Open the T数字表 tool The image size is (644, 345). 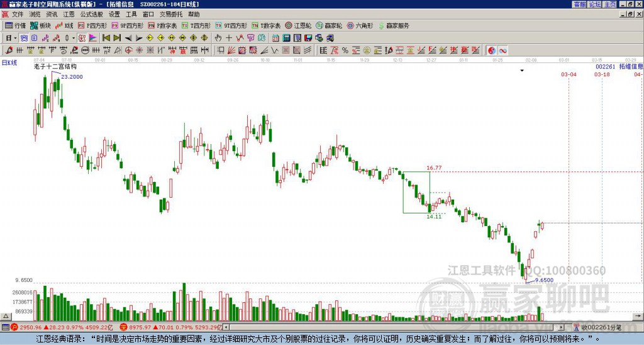[266, 25]
